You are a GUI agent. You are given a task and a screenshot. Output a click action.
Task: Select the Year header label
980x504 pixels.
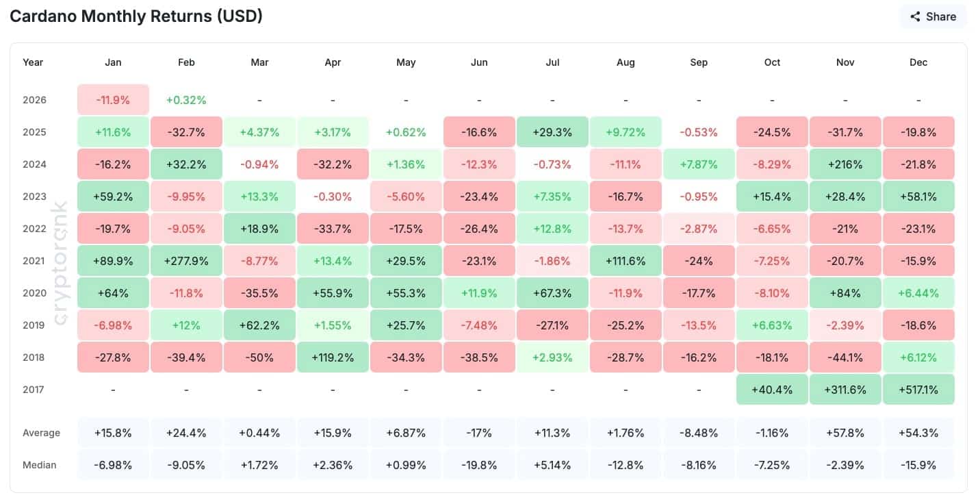(33, 62)
